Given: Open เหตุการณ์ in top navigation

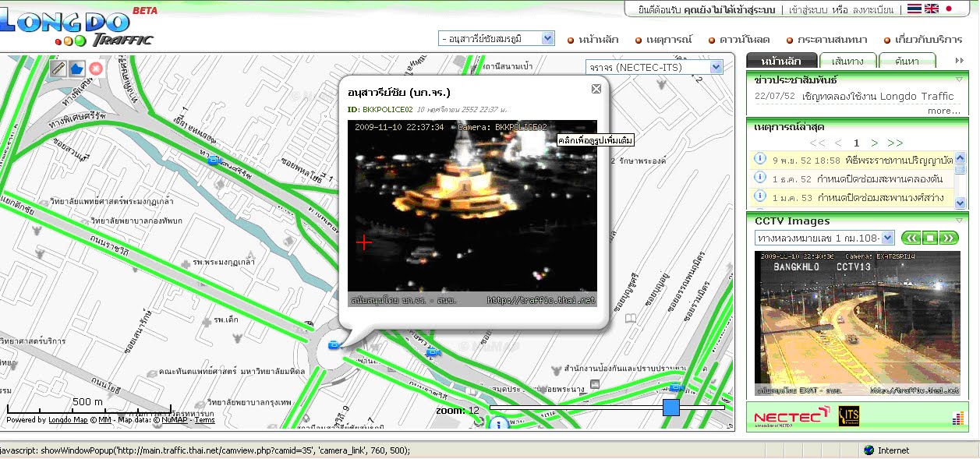Looking at the screenshot, I should tap(670, 40).
